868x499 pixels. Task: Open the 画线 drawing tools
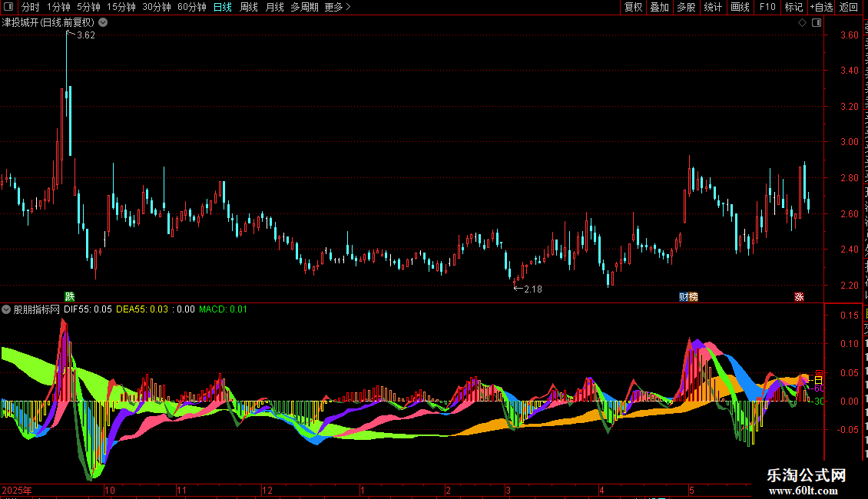pos(740,7)
